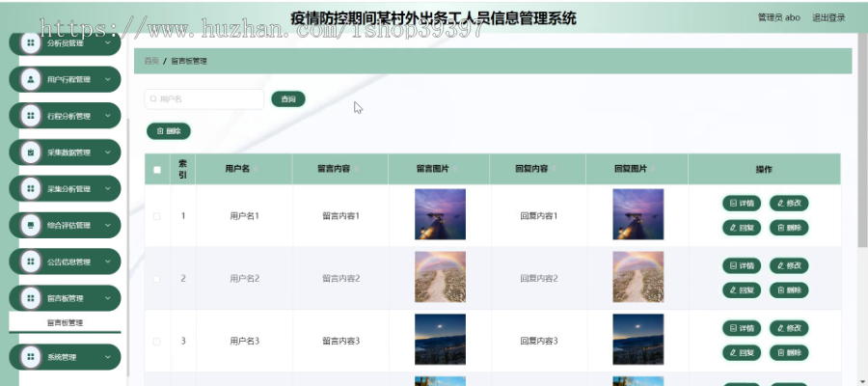Click 修改 for row 用户名2
This screenshot has width=868, height=386.
point(789,265)
